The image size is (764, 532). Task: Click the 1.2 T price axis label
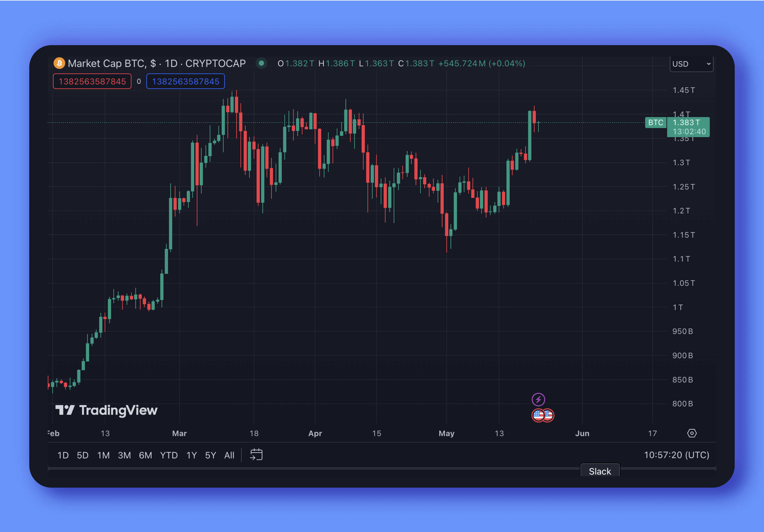click(x=681, y=211)
